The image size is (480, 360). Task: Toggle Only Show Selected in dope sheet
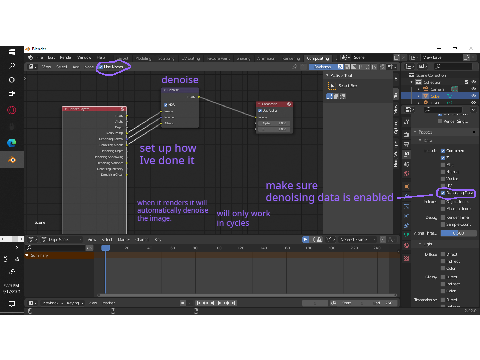305,240
